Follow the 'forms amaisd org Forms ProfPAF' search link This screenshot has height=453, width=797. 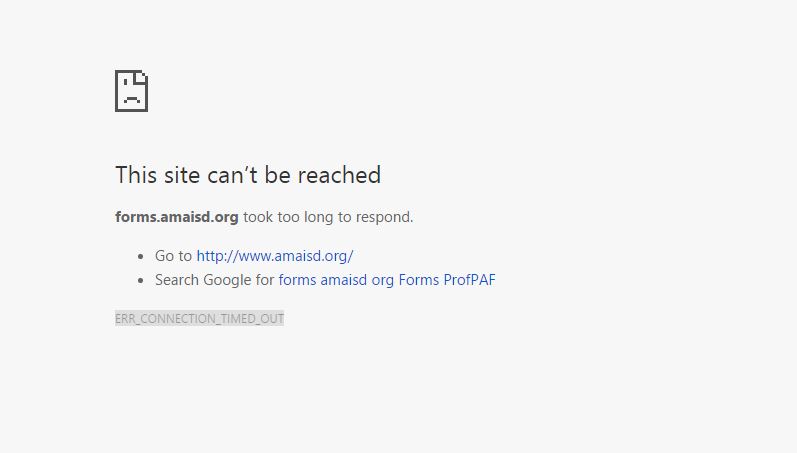386,280
